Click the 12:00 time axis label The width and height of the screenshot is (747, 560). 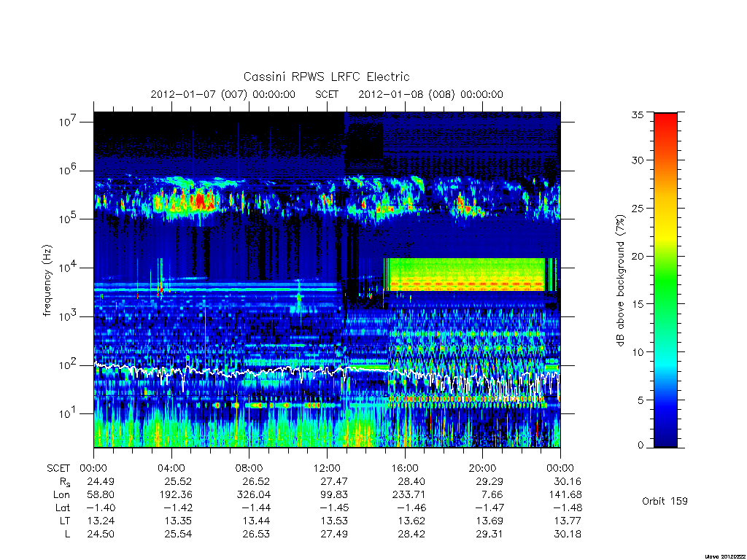click(327, 468)
